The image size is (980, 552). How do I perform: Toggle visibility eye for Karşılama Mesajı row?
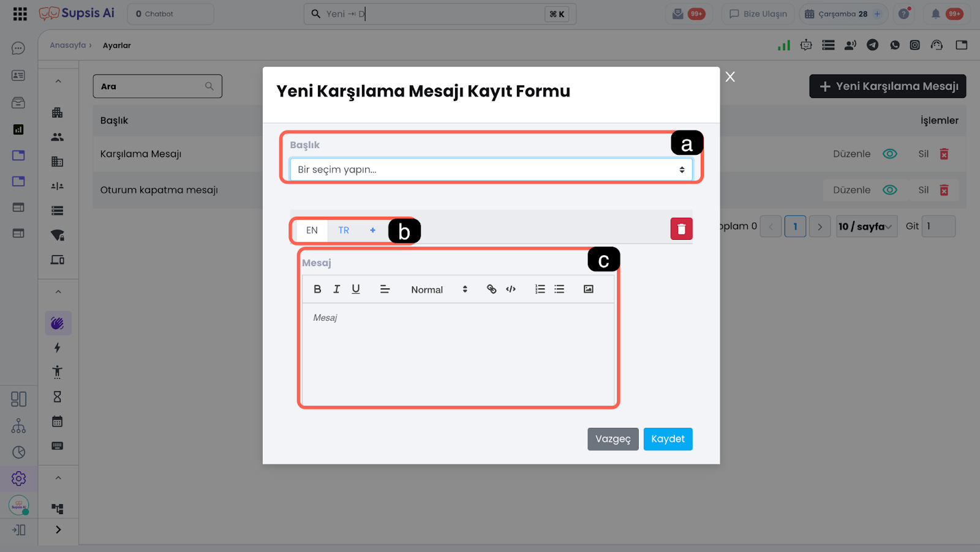(x=889, y=154)
